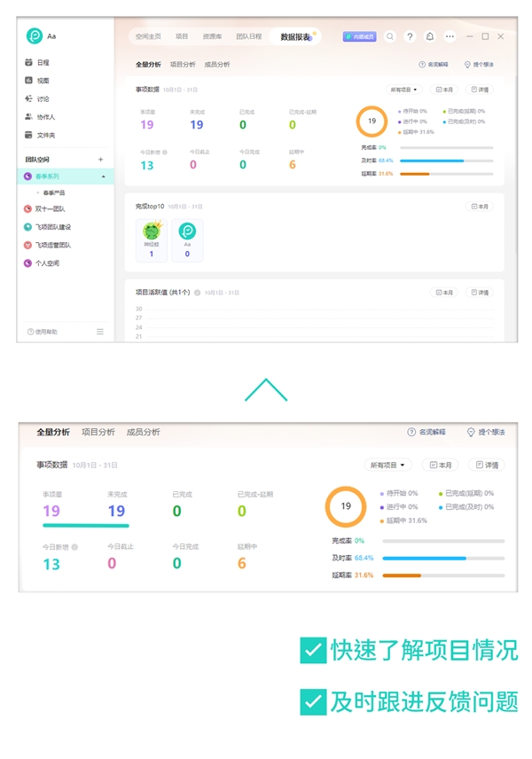The height and width of the screenshot is (759, 532).
Task: Toggle the 及时跟进反馈问题 checkmark box
Action: pyautogui.click(x=313, y=701)
